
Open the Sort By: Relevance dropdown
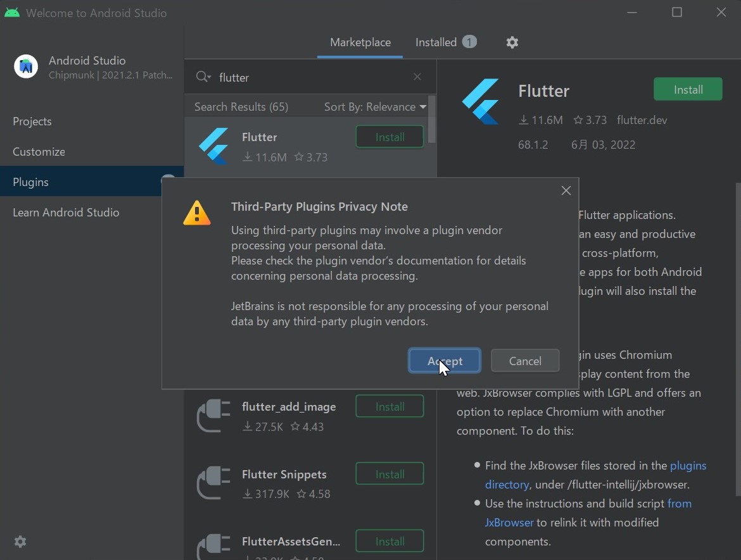tap(374, 106)
